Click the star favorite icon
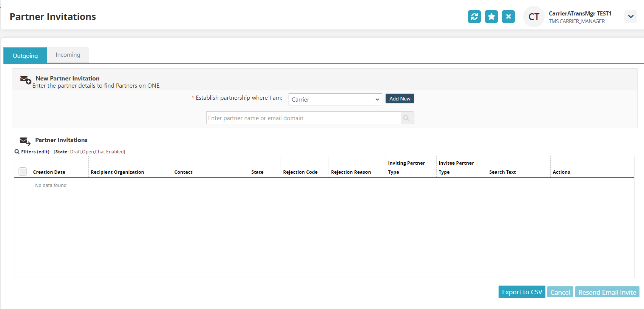The image size is (644, 309). (x=491, y=17)
